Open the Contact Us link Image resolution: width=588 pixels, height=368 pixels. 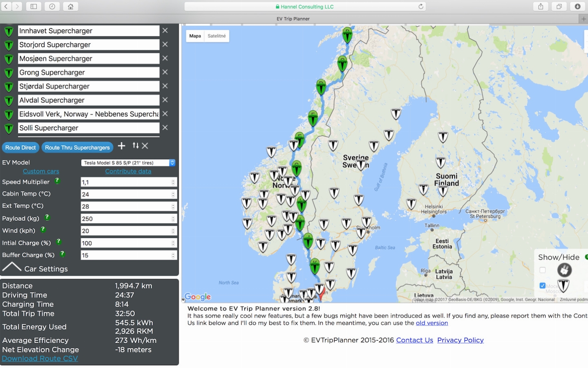[x=414, y=340]
